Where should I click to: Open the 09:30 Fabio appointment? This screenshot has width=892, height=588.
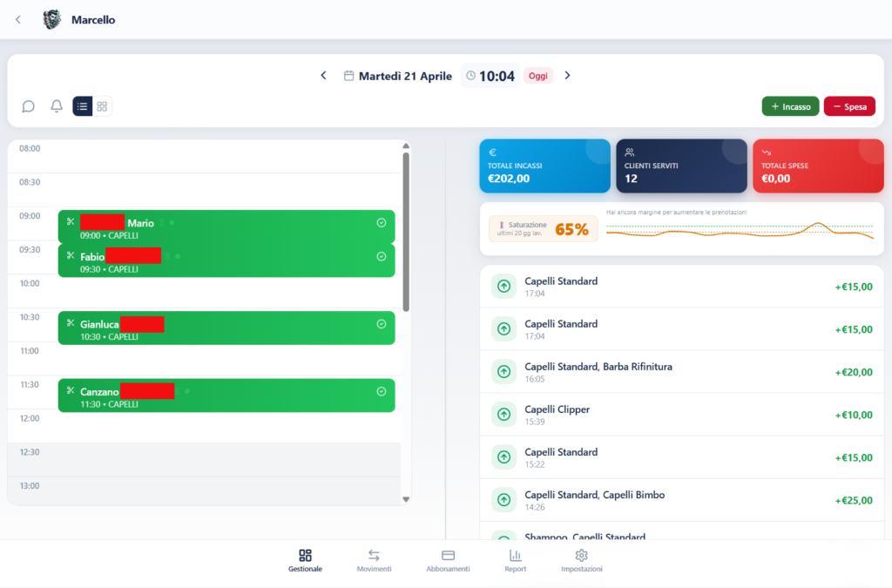tap(226, 260)
